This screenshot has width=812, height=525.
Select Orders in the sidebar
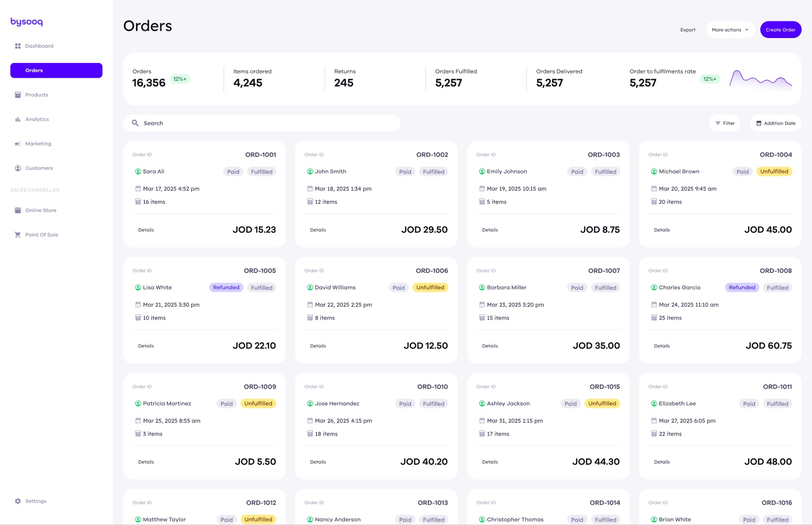coord(56,71)
